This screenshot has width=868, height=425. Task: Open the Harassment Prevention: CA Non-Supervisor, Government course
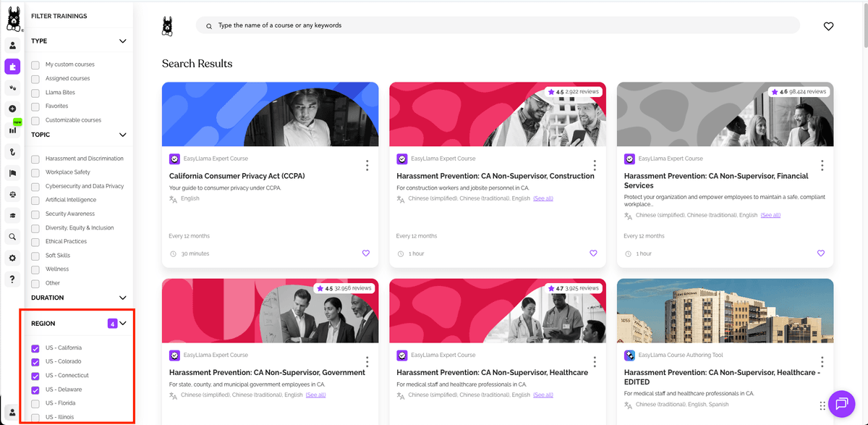point(267,372)
